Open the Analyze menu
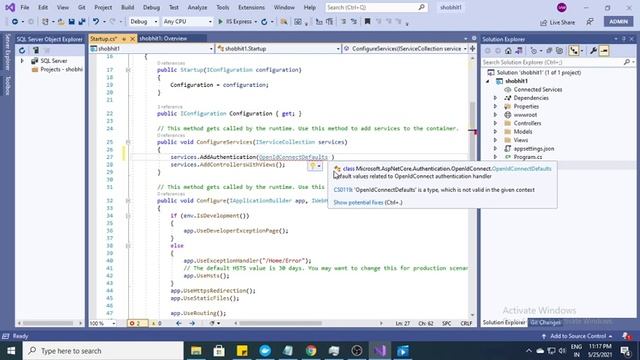640x360 pixels. click(x=197, y=7)
